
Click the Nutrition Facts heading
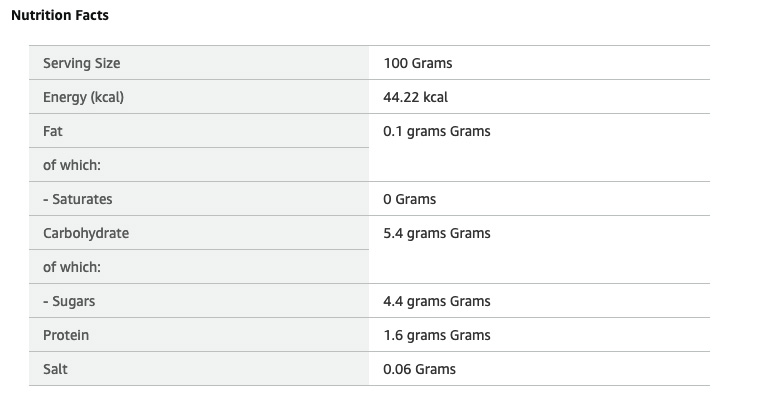59,16
